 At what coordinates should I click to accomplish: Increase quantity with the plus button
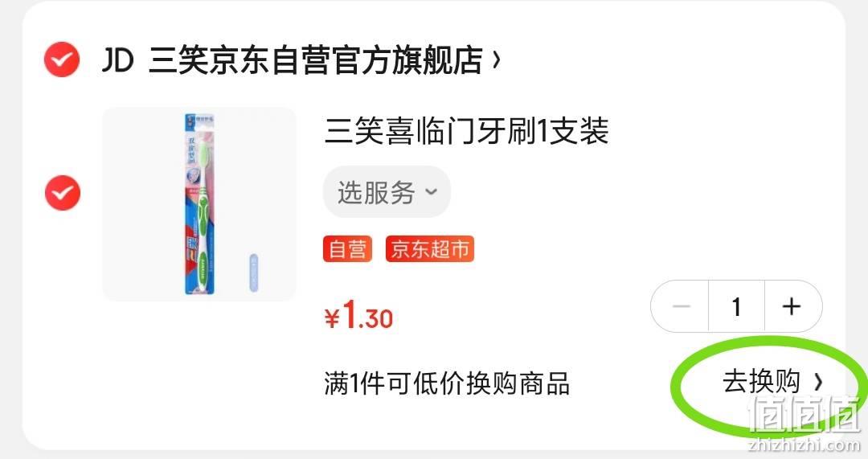[792, 306]
